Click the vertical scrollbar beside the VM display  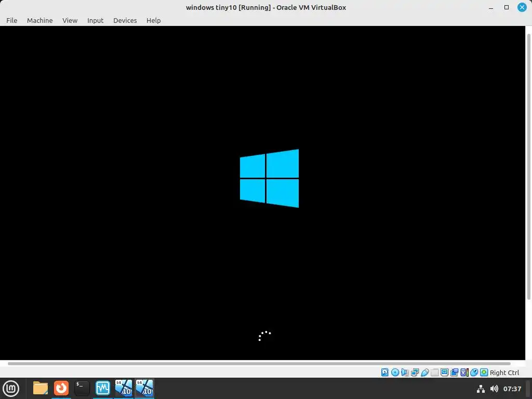pyautogui.click(x=528, y=166)
